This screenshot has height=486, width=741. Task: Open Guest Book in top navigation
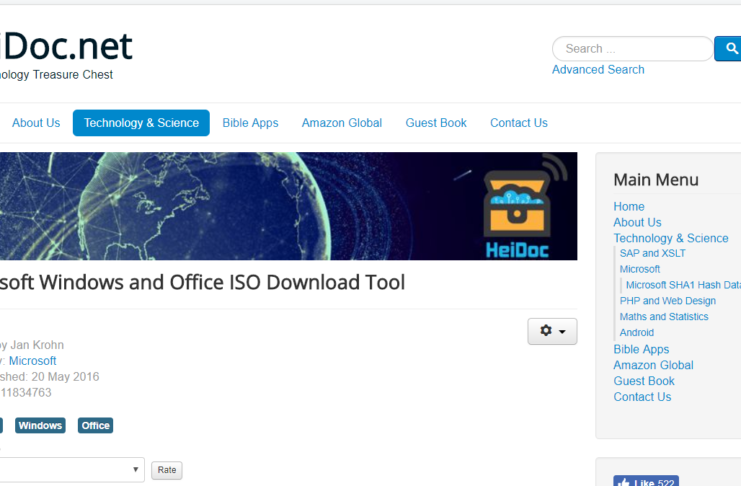(x=436, y=123)
